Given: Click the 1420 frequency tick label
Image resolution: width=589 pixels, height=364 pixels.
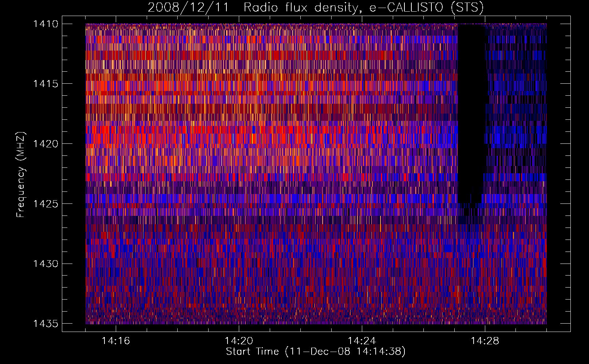Looking at the screenshot, I should click(46, 144).
